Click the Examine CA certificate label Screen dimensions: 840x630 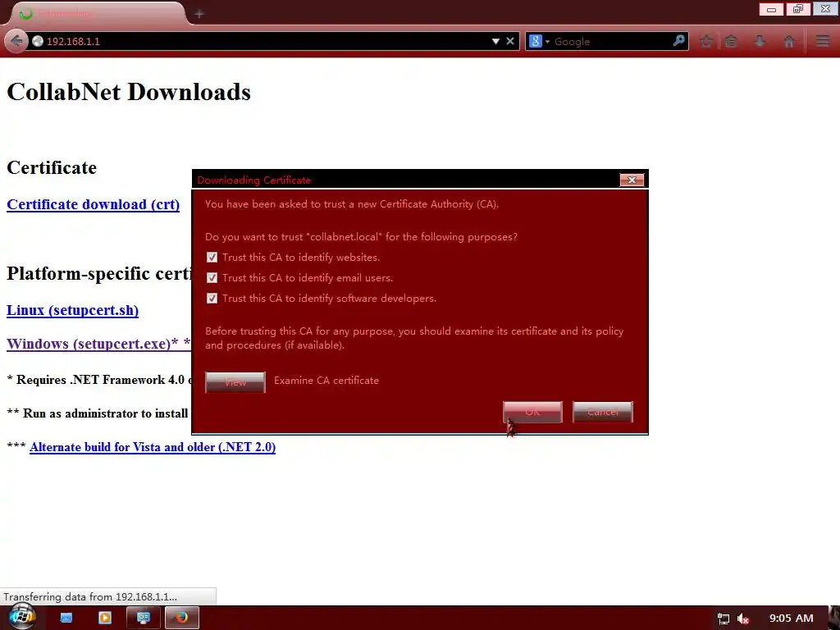pos(326,381)
